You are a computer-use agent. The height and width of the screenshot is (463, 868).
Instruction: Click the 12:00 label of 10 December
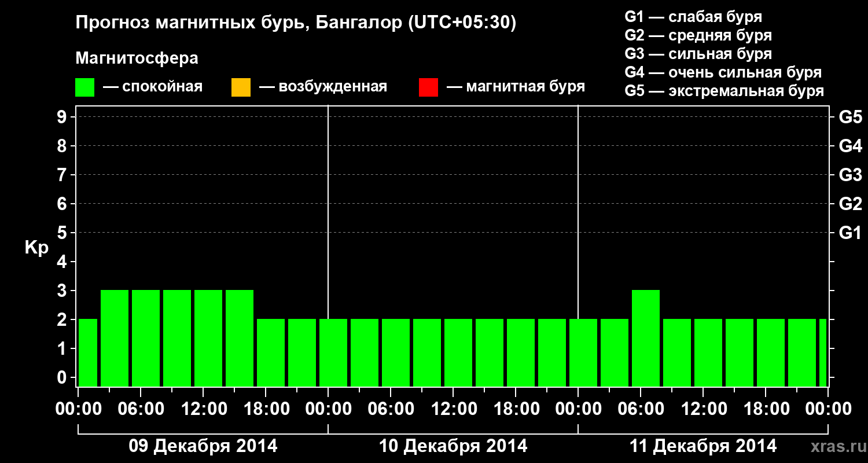point(453,409)
